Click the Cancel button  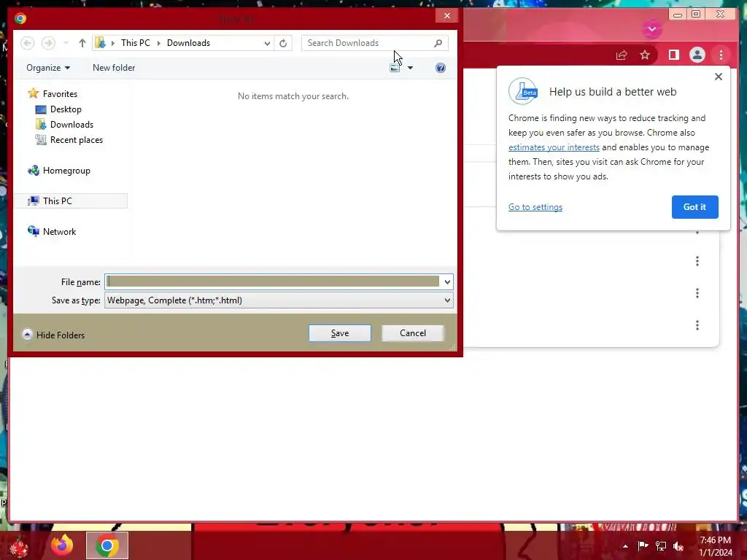click(413, 332)
